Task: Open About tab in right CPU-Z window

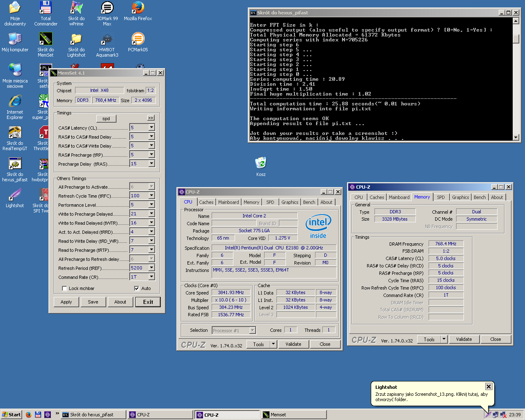Action: (x=497, y=197)
